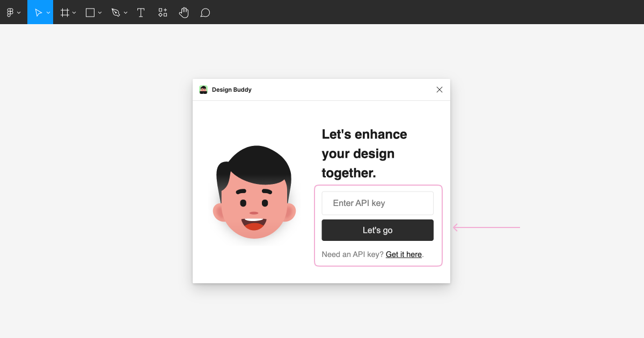Activate the Hand tool
The height and width of the screenshot is (338, 644).
(x=184, y=12)
